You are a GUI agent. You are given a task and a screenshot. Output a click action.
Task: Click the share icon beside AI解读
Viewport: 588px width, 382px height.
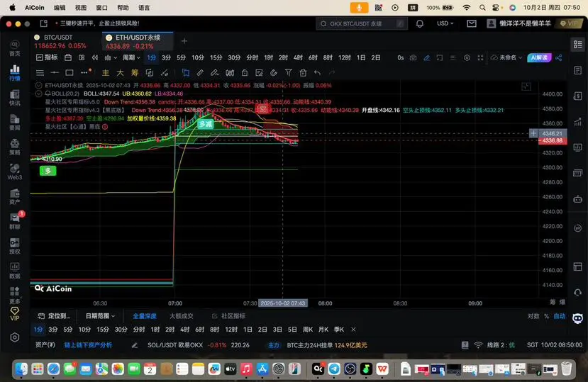[559, 57]
